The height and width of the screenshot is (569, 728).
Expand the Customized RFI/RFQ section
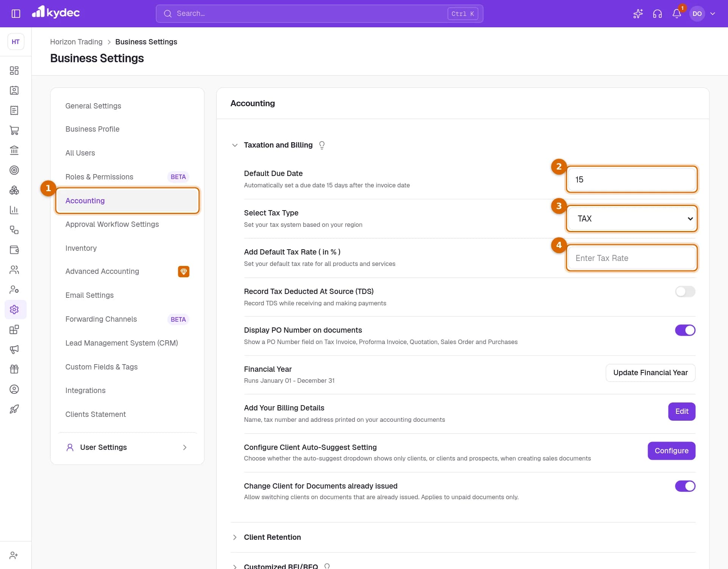coord(235,566)
